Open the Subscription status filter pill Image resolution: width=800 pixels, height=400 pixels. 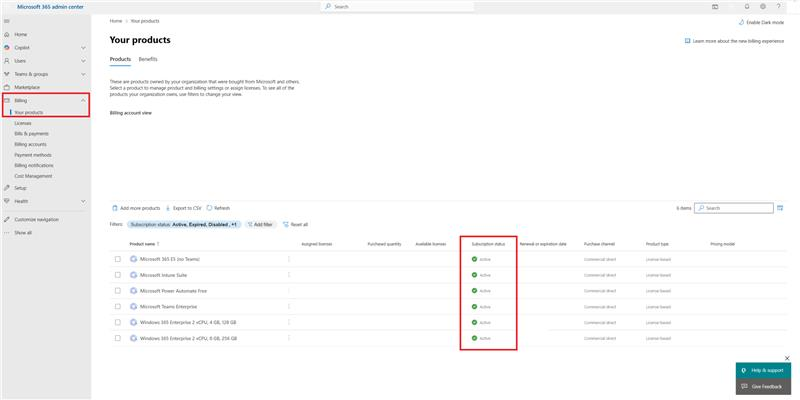pos(184,224)
